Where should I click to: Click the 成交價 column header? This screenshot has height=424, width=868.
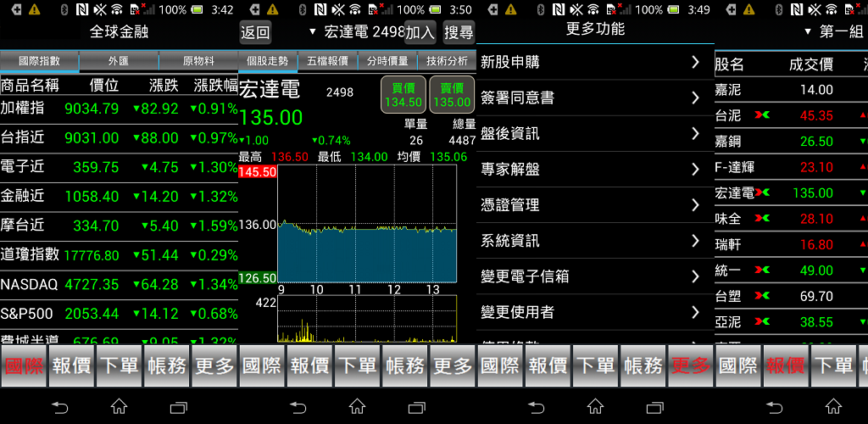pyautogui.click(x=811, y=64)
